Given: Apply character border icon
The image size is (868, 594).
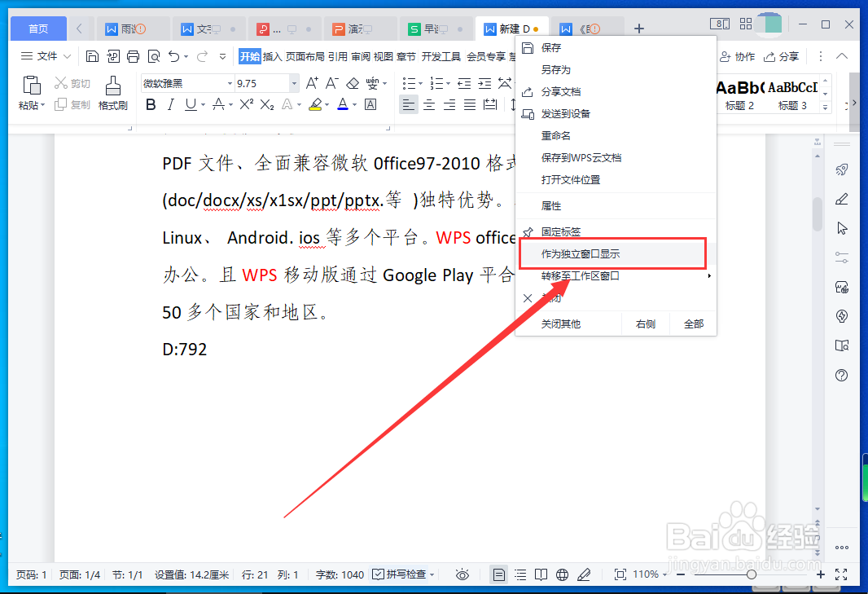Looking at the screenshot, I should (370, 104).
